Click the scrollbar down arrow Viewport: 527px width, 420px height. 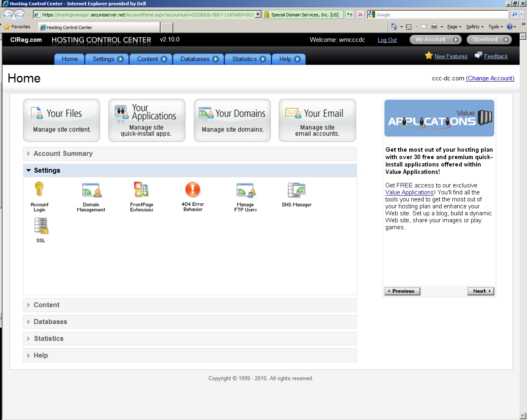click(x=522, y=416)
